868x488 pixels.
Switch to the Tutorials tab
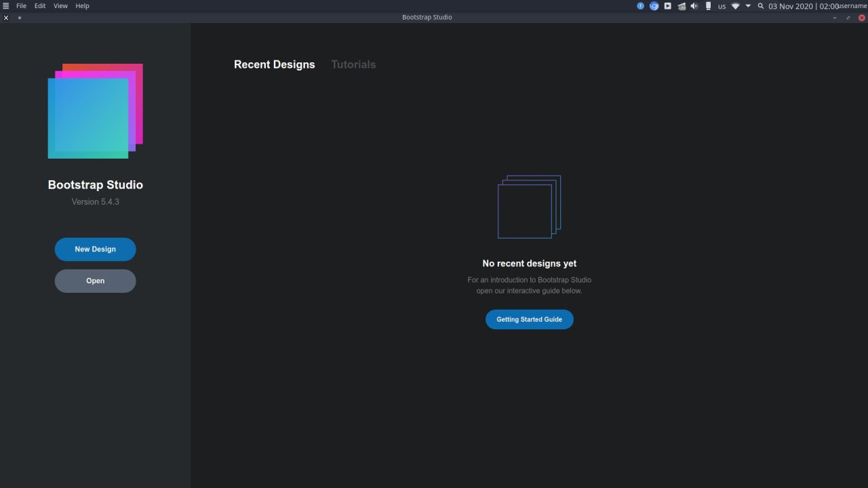click(x=353, y=64)
